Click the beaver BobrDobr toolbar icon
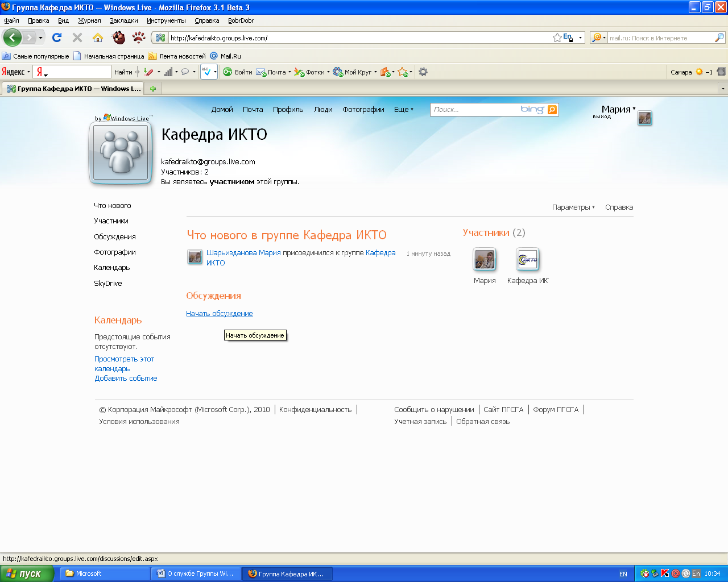The height and width of the screenshot is (582, 728). (118, 38)
